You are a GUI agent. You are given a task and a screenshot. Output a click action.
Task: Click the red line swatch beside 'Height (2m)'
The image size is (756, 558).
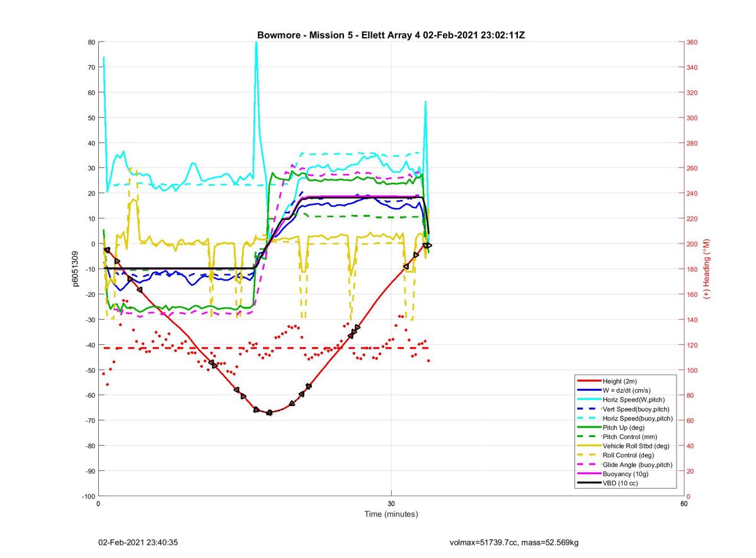click(x=589, y=381)
